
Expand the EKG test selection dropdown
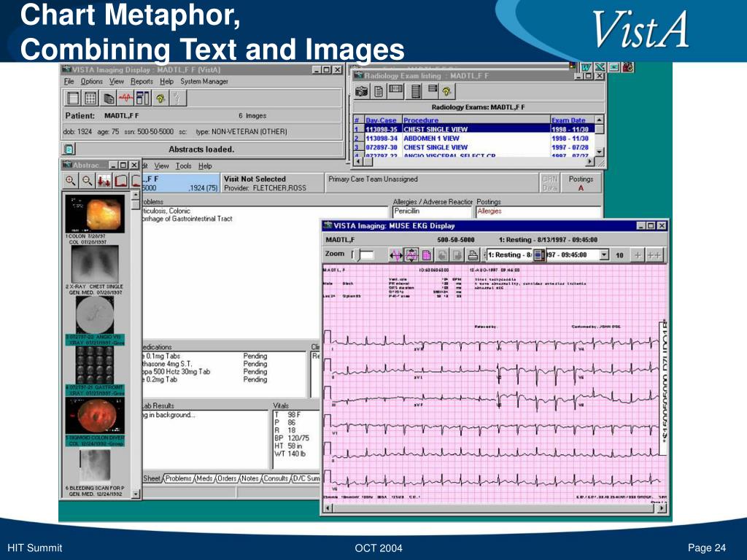tap(604, 255)
